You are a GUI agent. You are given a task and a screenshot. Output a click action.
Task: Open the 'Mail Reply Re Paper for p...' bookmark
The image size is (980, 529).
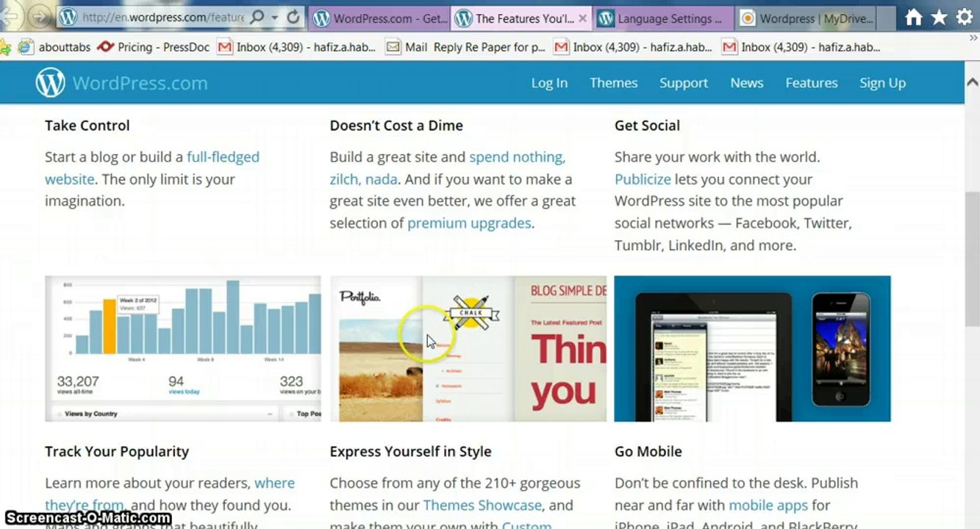point(466,47)
